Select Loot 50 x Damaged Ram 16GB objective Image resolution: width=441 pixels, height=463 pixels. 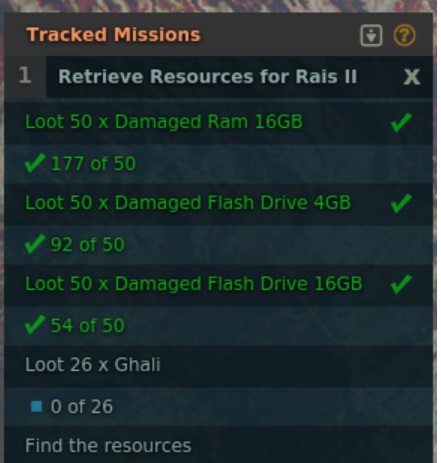[x=164, y=122]
